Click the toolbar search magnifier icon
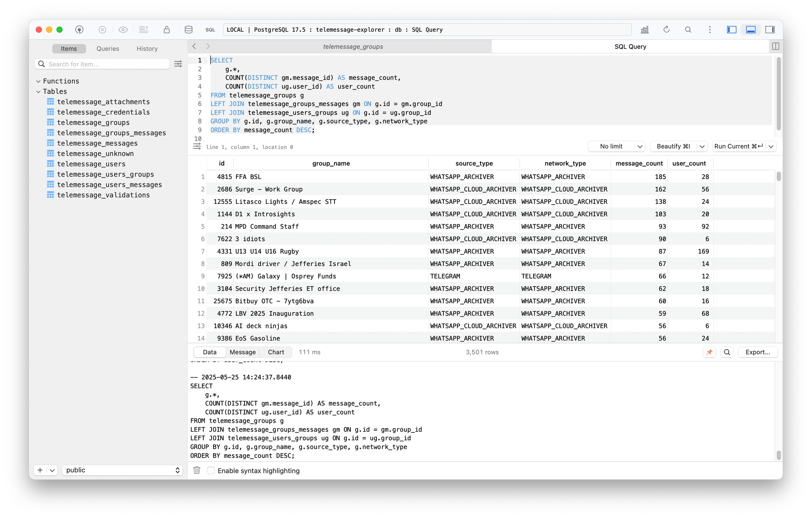 [x=688, y=30]
